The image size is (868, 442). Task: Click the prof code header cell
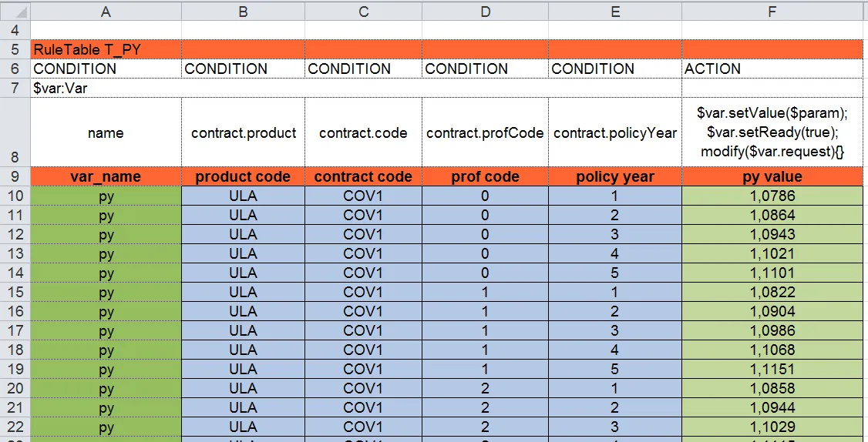[x=485, y=176]
